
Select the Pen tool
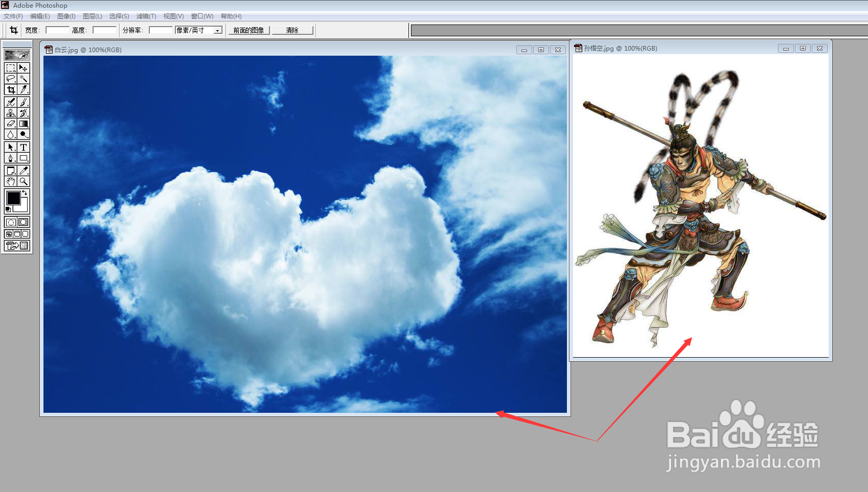tap(11, 158)
